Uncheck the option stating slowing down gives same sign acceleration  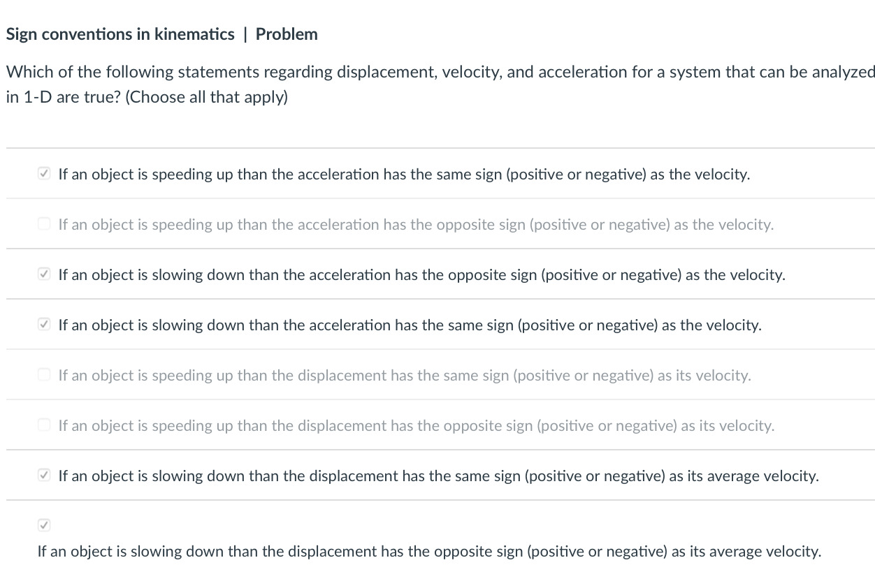click(43, 324)
